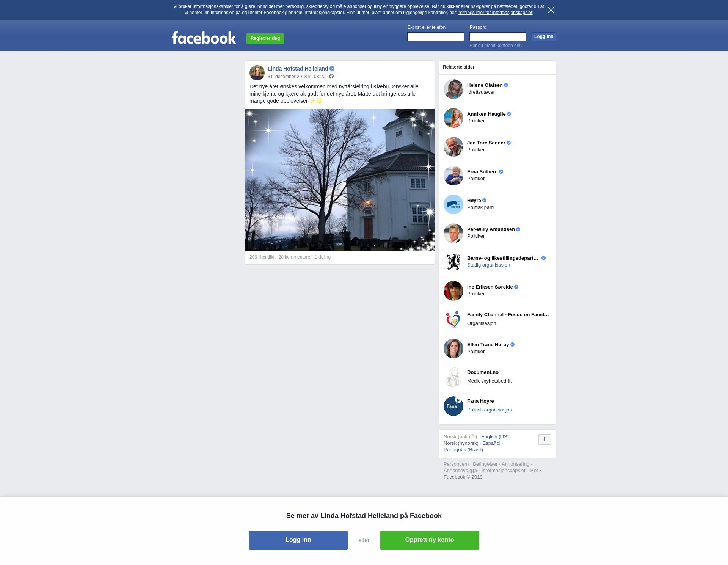Open Statlig organisasjon category link
Viewport: 728px width, 565px height.
pyautogui.click(x=488, y=265)
